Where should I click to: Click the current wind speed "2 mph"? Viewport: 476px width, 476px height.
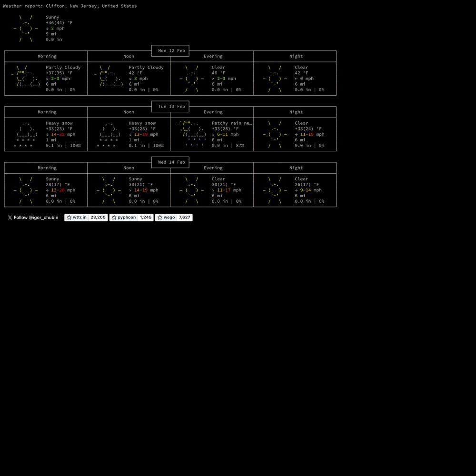pyautogui.click(x=58, y=28)
